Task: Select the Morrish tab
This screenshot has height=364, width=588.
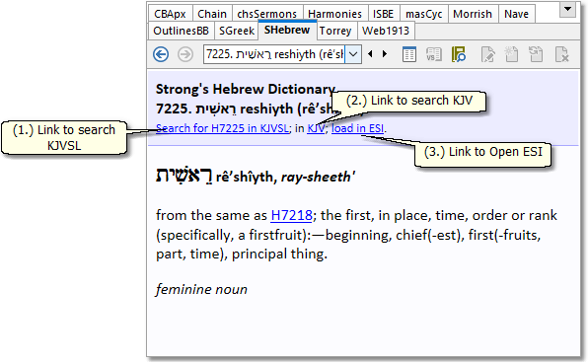Action: [473, 14]
